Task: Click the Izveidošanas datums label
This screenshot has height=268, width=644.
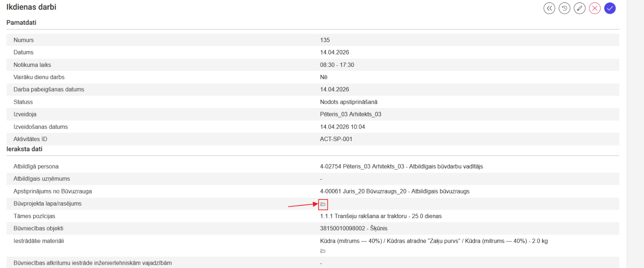Action: click(41, 127)
